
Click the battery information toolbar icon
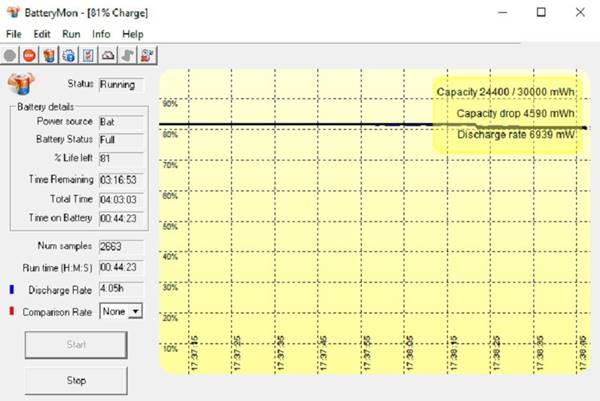coord(49,56)
